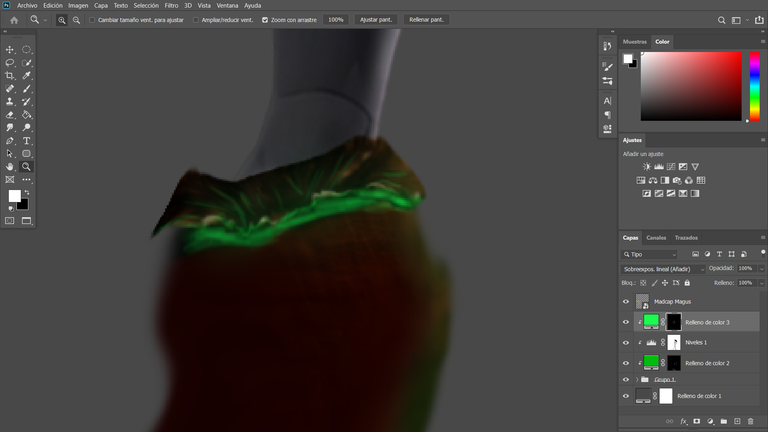This screenshot has width=768, height=432.
Task: Select the Move tool
Action: 10,49
